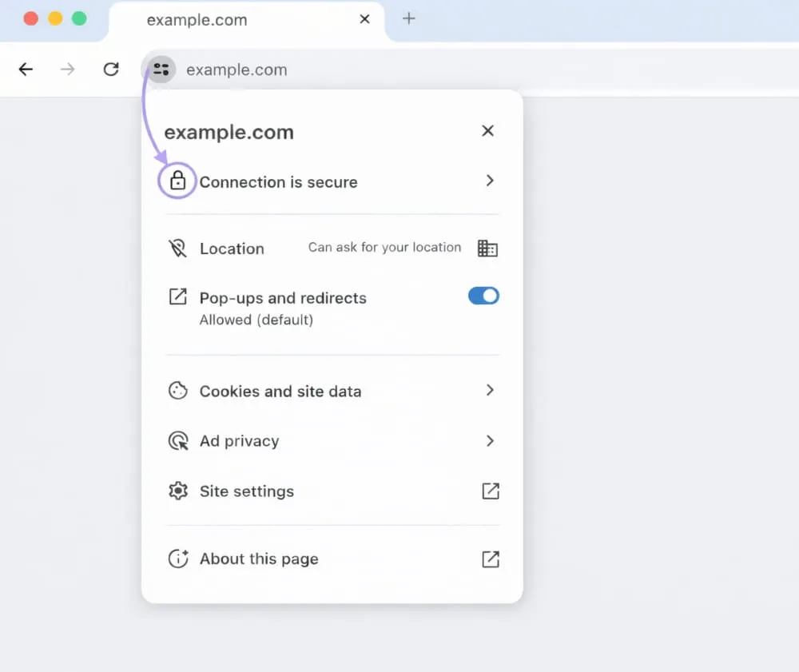
Task: Select the example.com browser tab
Action: click(x=247, y=22)
